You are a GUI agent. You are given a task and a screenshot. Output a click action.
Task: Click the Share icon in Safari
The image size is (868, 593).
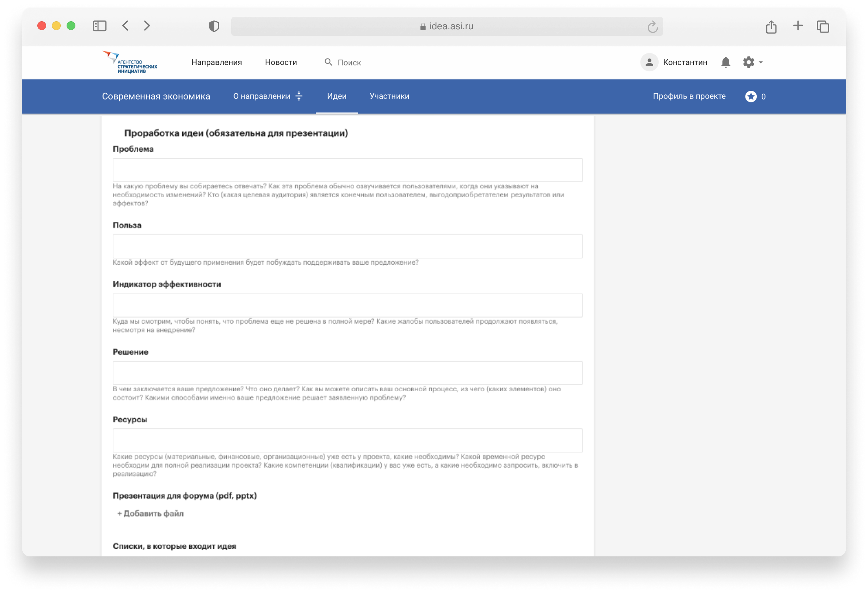pyautogui.click(x=771, y=26)
